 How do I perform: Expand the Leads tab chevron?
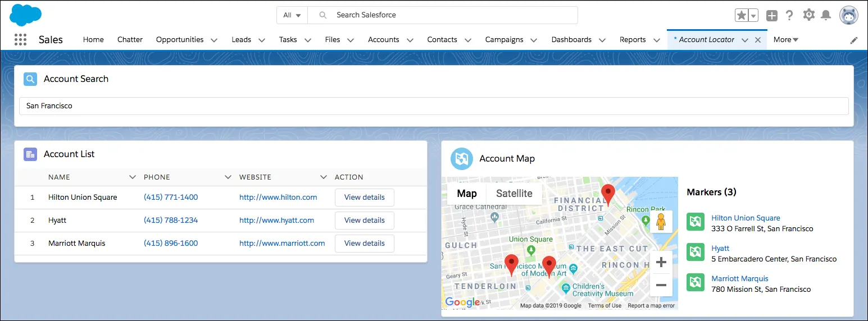tap(262, 40)
